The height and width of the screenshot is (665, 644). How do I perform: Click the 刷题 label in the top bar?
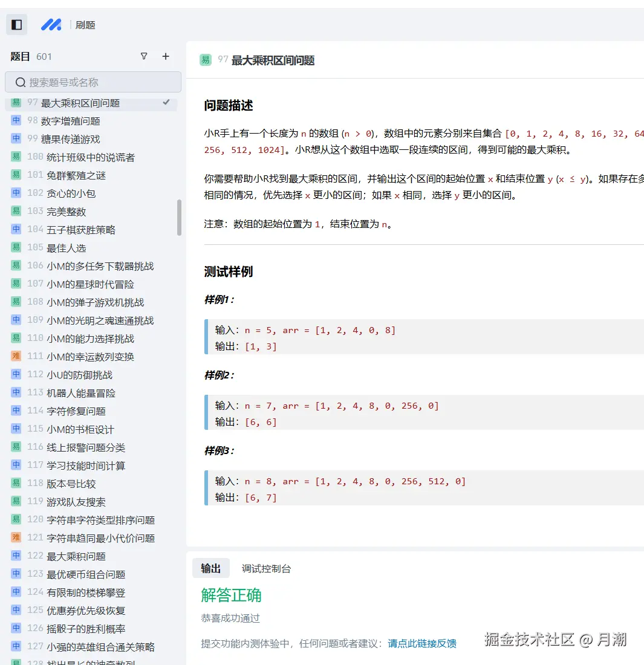(85, 25)
